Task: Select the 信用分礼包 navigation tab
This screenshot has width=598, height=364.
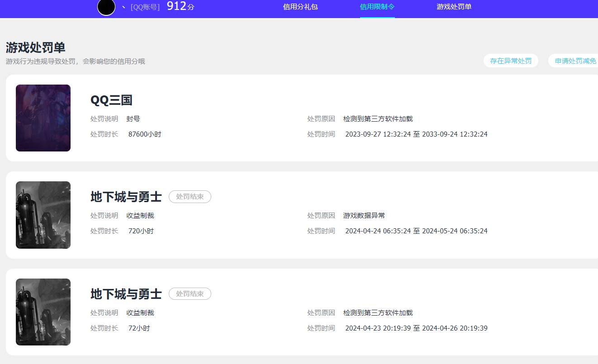Action: (x=299, y=7)
